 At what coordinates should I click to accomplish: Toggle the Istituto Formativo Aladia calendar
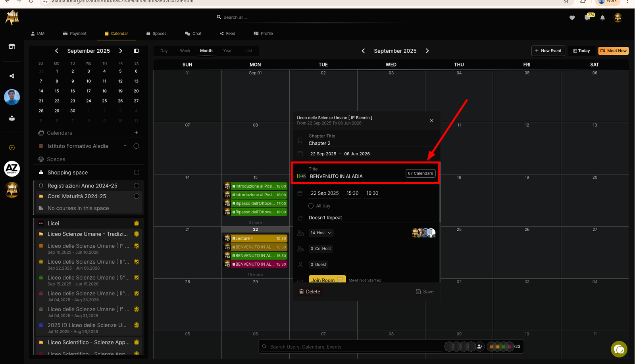[x=136, y=146]
